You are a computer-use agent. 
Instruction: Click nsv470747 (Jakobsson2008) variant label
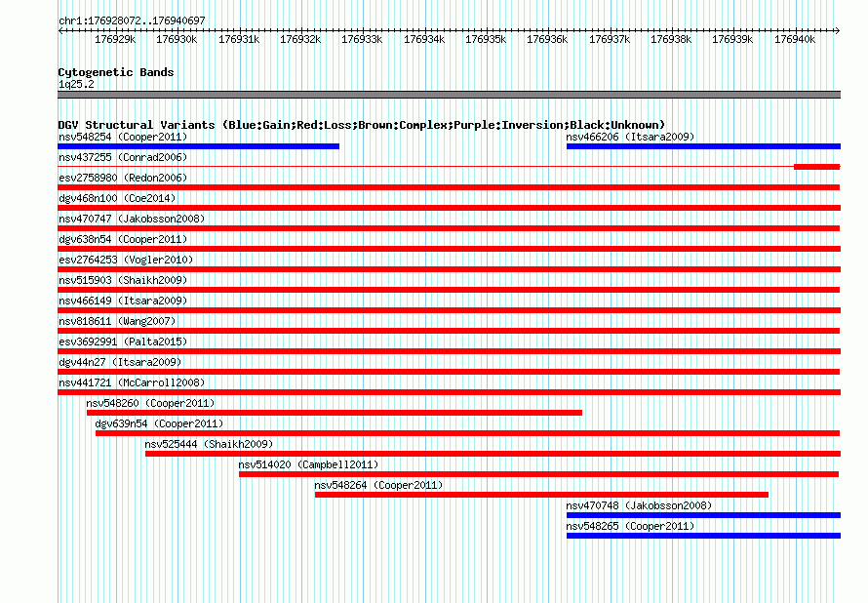pyautogui.click(x=132, y=219)
